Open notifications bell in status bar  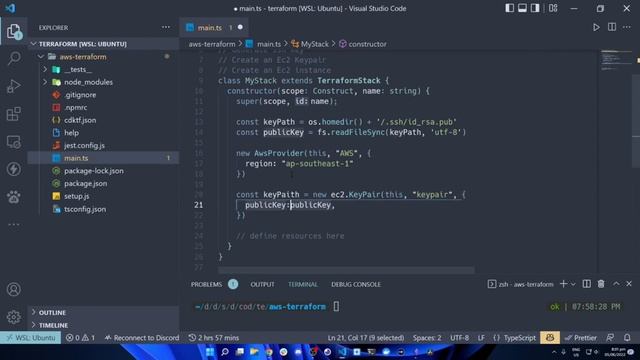coord(627,338)
